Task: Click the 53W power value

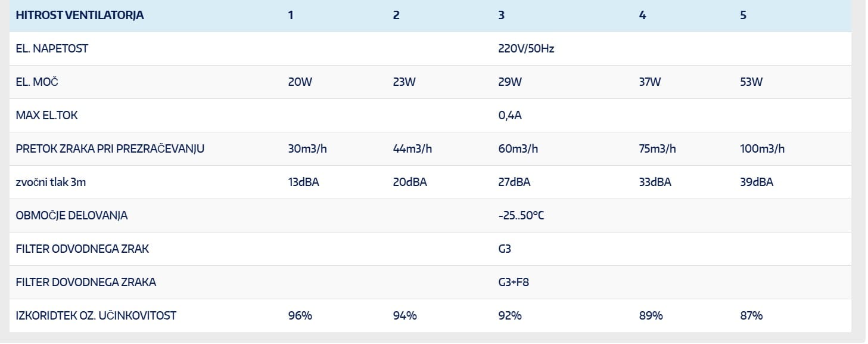Action: coord(751,82)
